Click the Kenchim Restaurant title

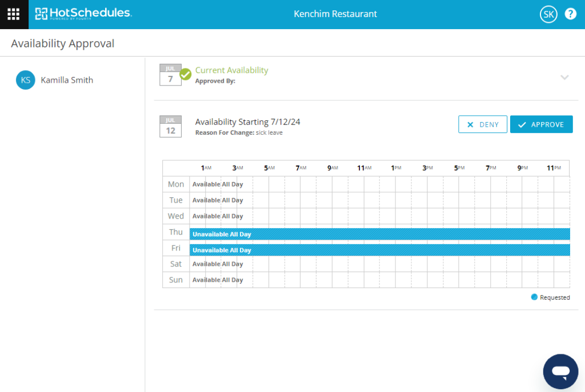pos(335,14)
